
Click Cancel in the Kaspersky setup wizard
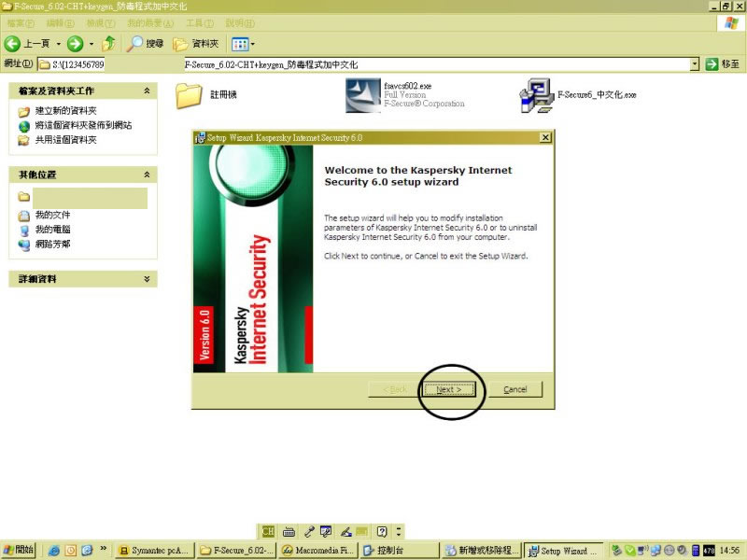(515, 389)
